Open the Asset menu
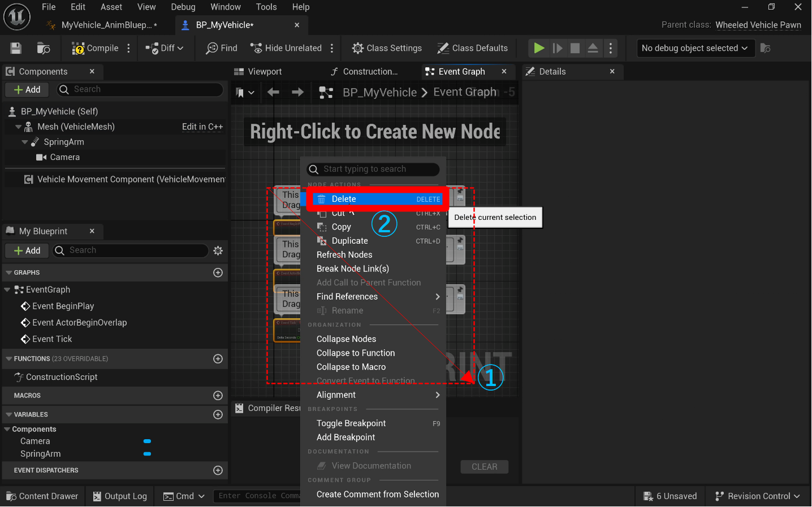812x507 pixels. 111,7
